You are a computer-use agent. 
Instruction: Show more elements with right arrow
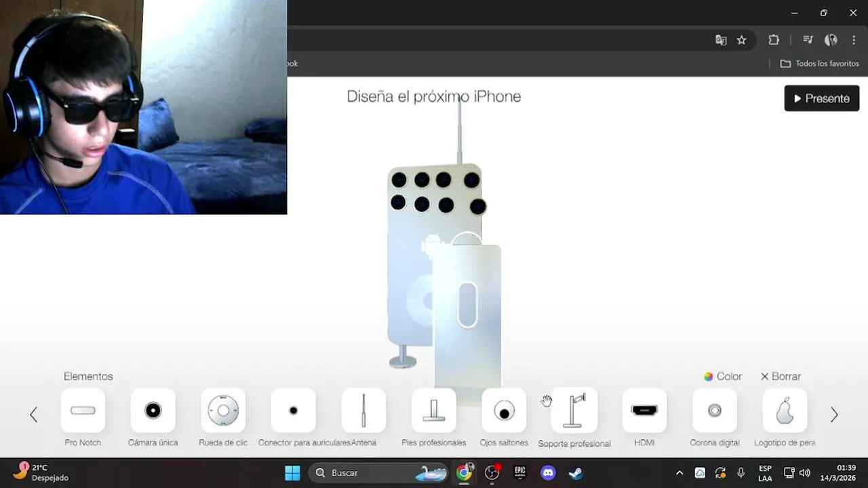point(834,414)
